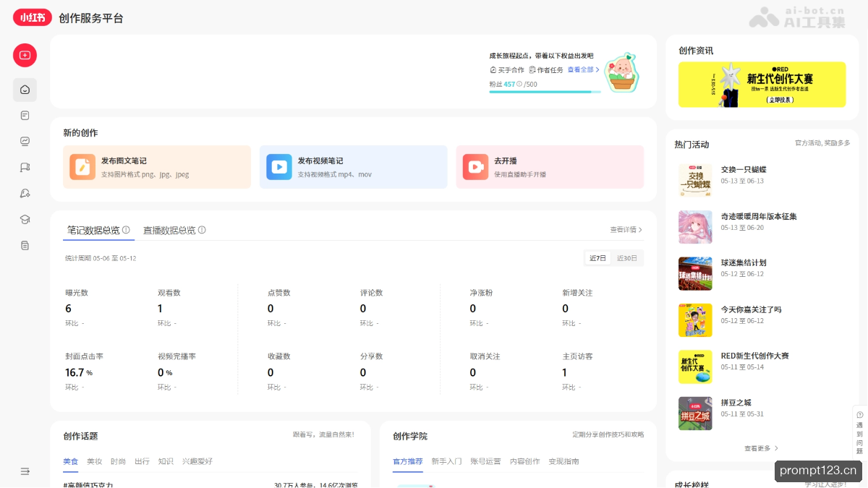
Task: Open the home icon in left sidebar
Action: tap(25, 90)
